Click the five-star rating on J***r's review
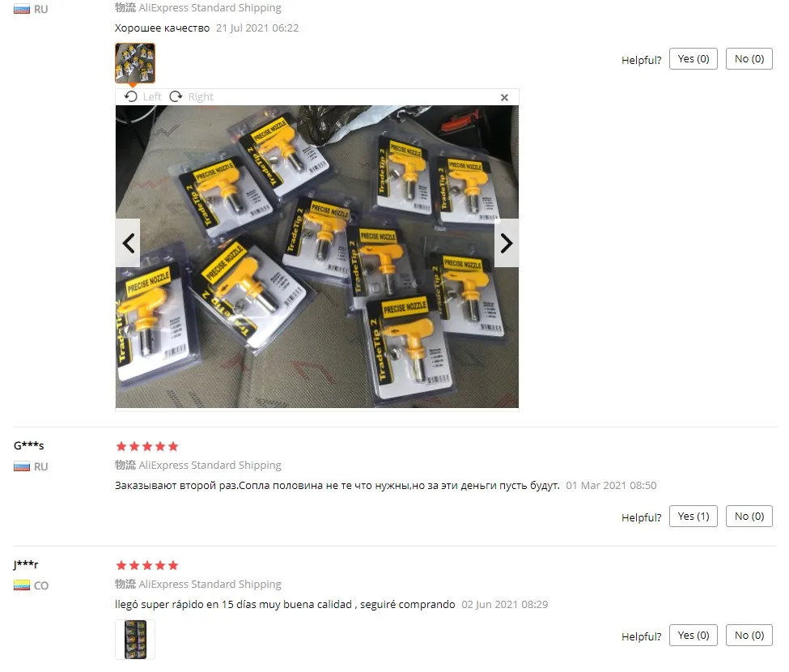 tap(147, 565)
